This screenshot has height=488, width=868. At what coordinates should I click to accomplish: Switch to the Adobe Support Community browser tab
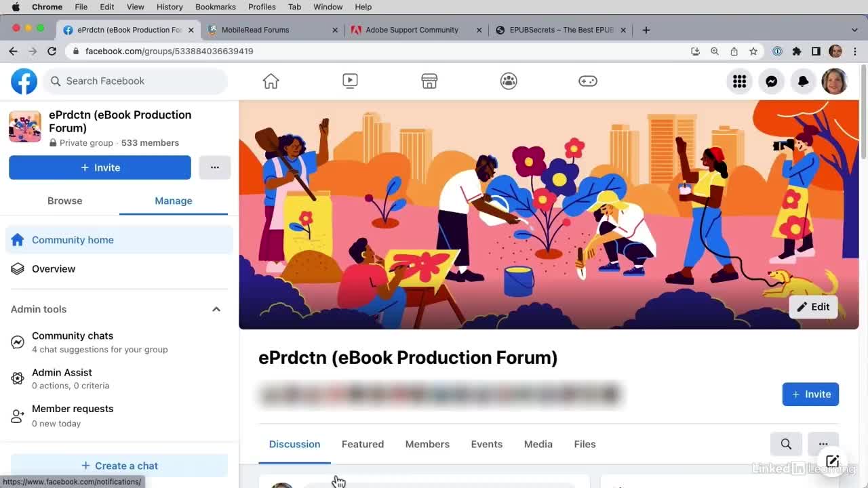coord(415,30)
